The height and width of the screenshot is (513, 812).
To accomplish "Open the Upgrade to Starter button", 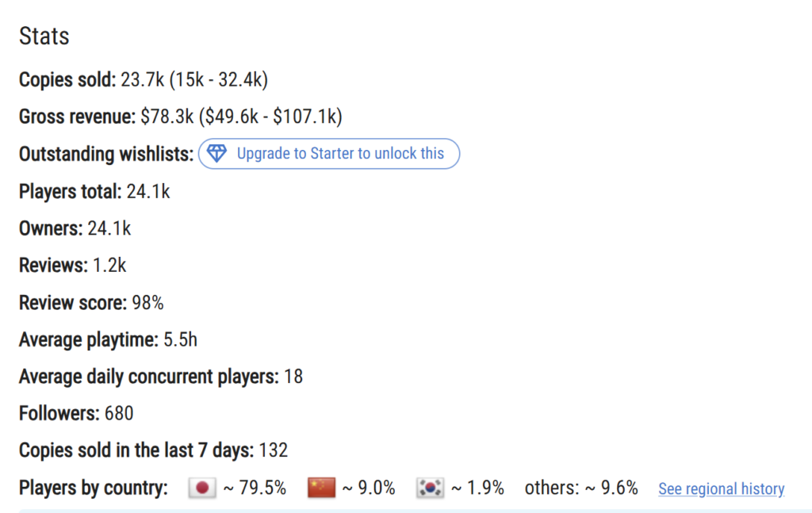I will pyautogui.click(x=329, y=153).
